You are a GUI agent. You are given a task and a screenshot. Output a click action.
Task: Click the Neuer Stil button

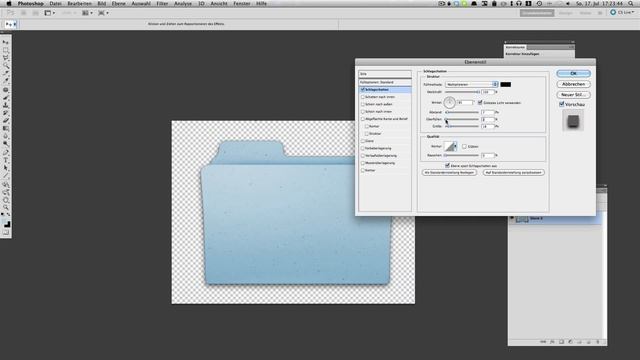[x=573, y=95]
